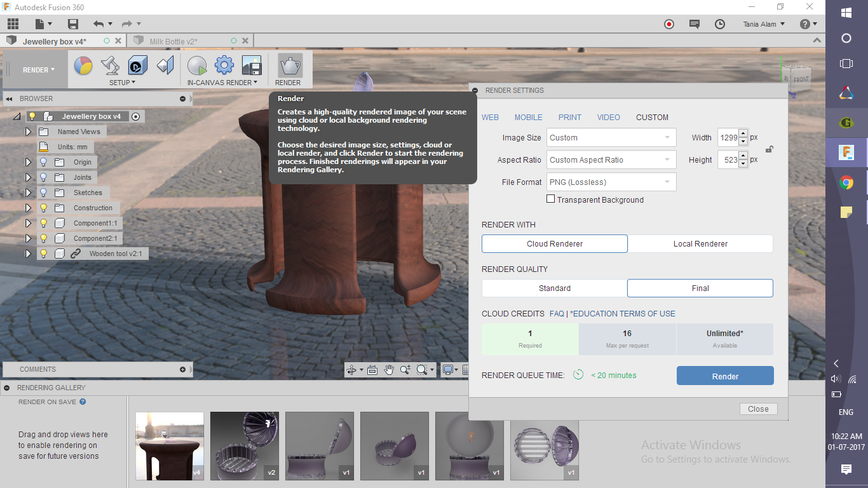
Task: Open the Aspect Ratio dropdown
Action: coord(611,160)
